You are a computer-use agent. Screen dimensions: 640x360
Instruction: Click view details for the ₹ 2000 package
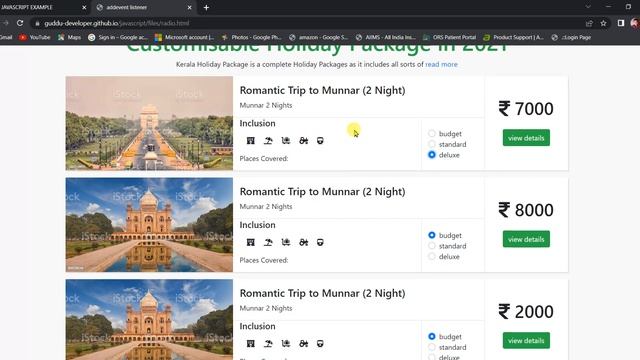(526, 340)
